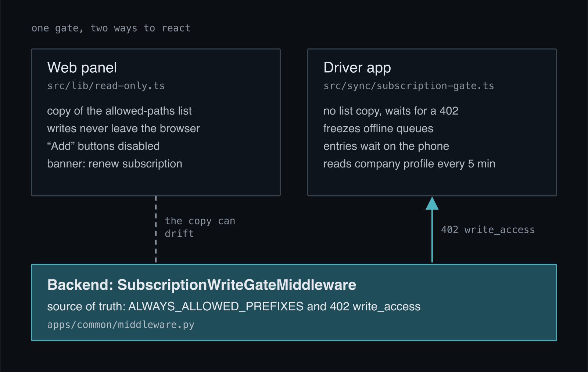Click the '402 write_access' arrow label
588x372 pixels.
(x=488, y=230)
